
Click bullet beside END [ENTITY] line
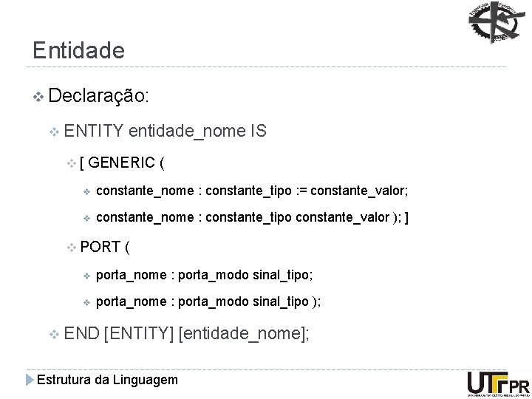pos(54,335)
